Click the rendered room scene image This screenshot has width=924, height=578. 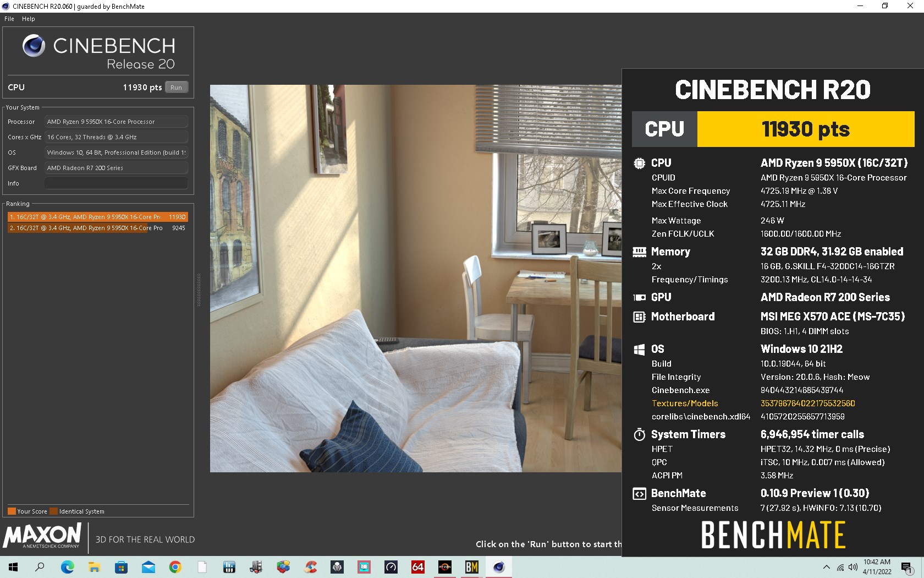(x=416, y=278)
